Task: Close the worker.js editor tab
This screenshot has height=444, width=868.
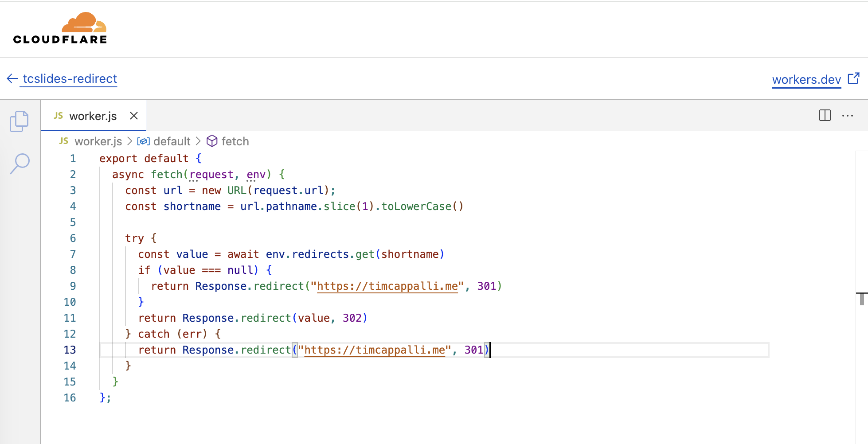Action: coord(134,116)
